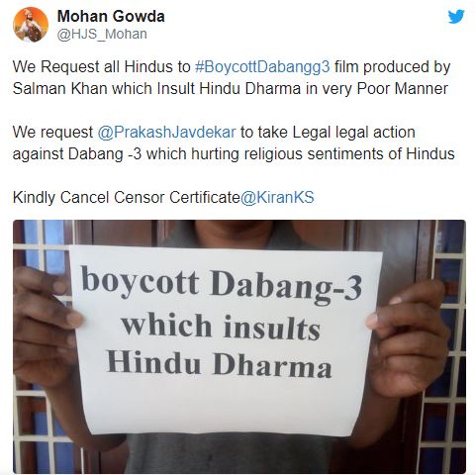Open the @HJS_Mohan handle
Screen dimensions: 476x475
tap(102, 34)
